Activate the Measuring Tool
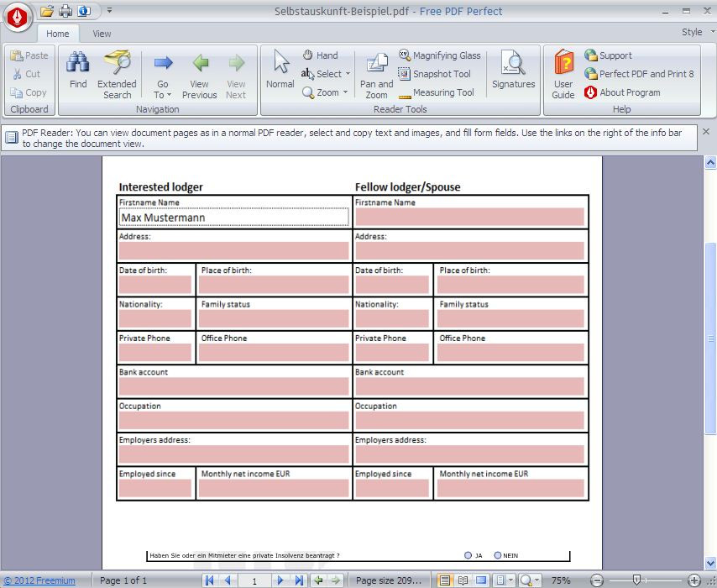The height and width of the screenshot is (588, 717). [x=437, y=92]
